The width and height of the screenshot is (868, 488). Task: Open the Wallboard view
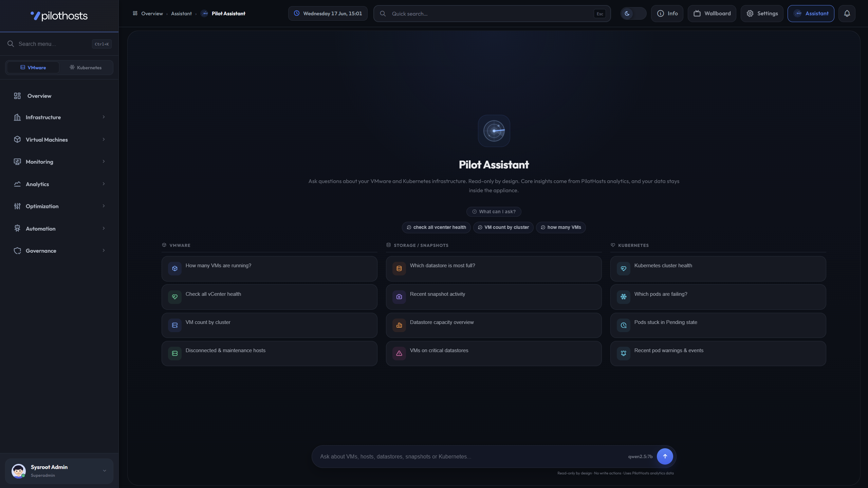tap(712, 14)
